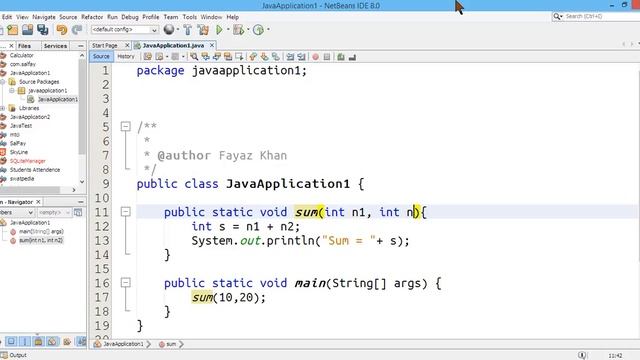Click the Save All toolbar icon
This screenshot has width=640, height=360.
42,30
